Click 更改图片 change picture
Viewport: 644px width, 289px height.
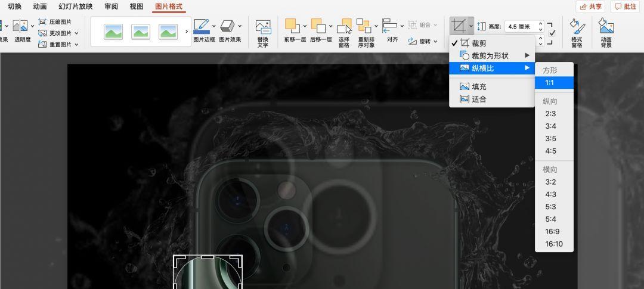pyautogui.click(x=55, y=33)
